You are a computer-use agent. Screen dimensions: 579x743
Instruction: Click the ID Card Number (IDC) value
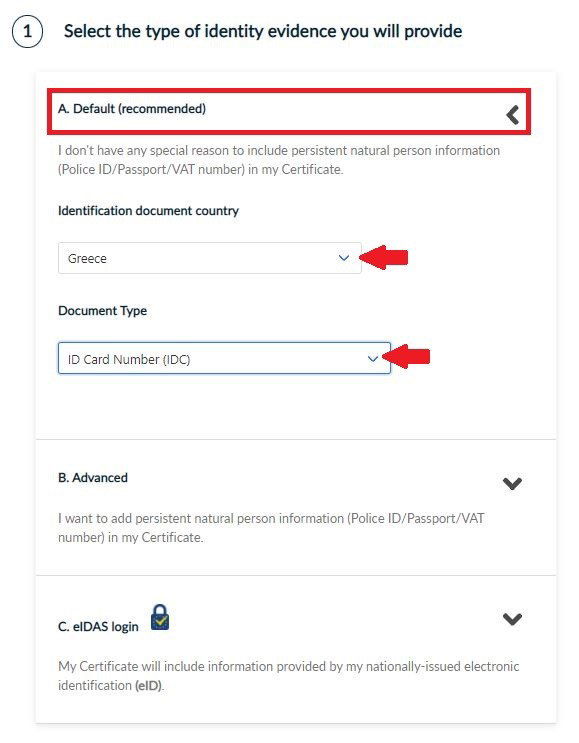click(129, 360)
